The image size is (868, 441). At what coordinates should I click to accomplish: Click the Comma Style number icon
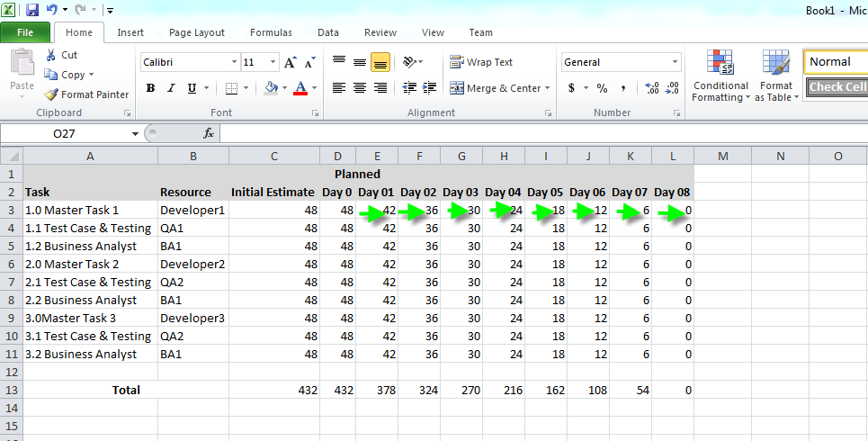coord(623,87)
